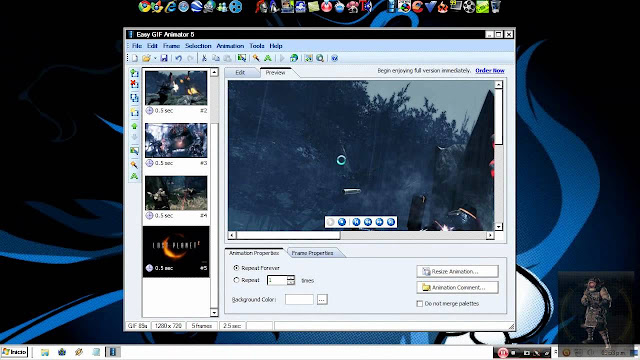This screenshot has width=640, height=360.
Task: Save the animation with floppy icon
Action: click(x=164, y=58)
